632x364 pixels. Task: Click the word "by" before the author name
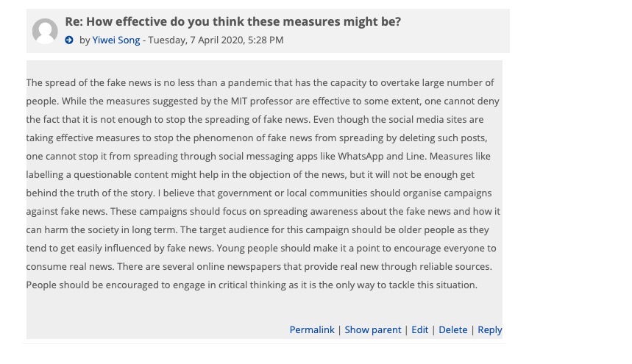click(85, 40)
